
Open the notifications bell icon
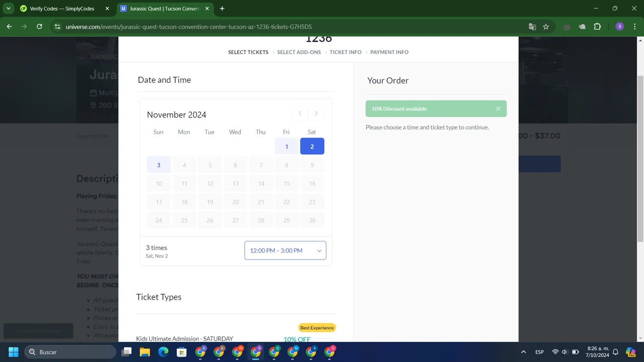click(x=615, y=352)
